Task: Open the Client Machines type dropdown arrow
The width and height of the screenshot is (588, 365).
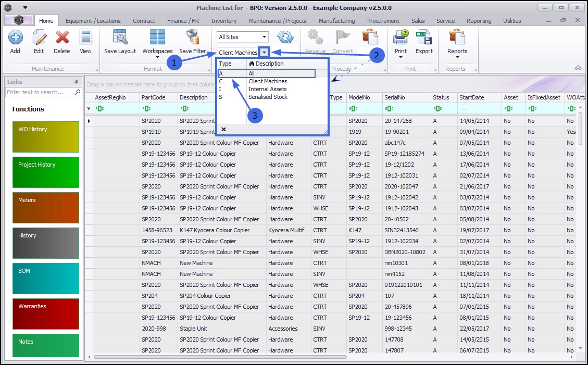Action: 265,53
